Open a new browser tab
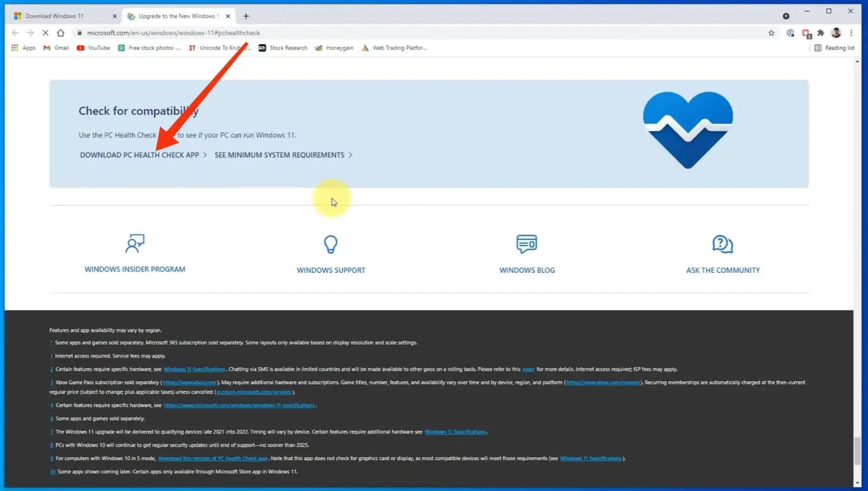The width and height of the screenshot is (868, 491). [x=246, y=16]
